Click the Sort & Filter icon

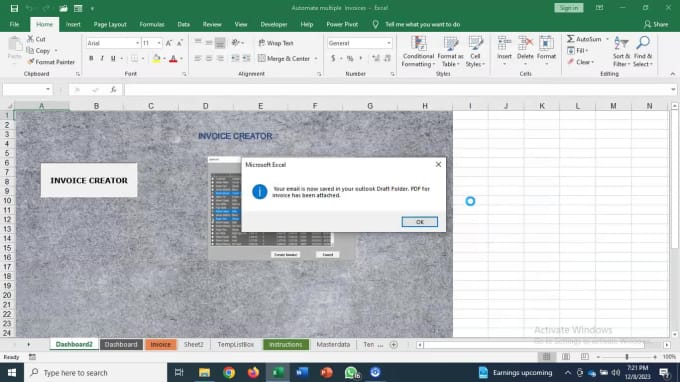621,43
